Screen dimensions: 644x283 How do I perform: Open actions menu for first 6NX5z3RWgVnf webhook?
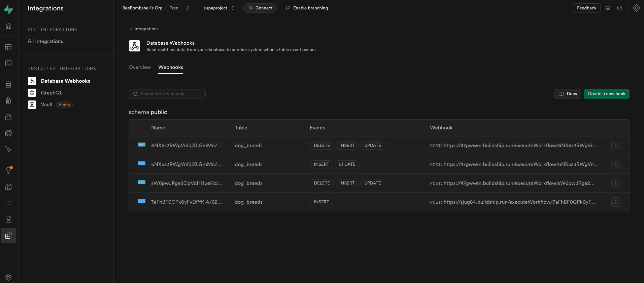click(616, 146)
